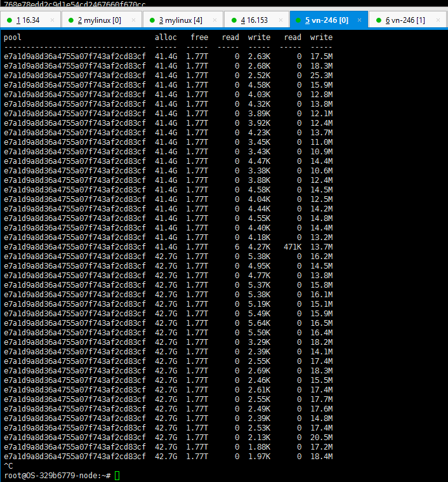This screenshot has width=448, height=482.
Task: Click the '16.2M' write bandwidth value
Action: coord(322,257)
